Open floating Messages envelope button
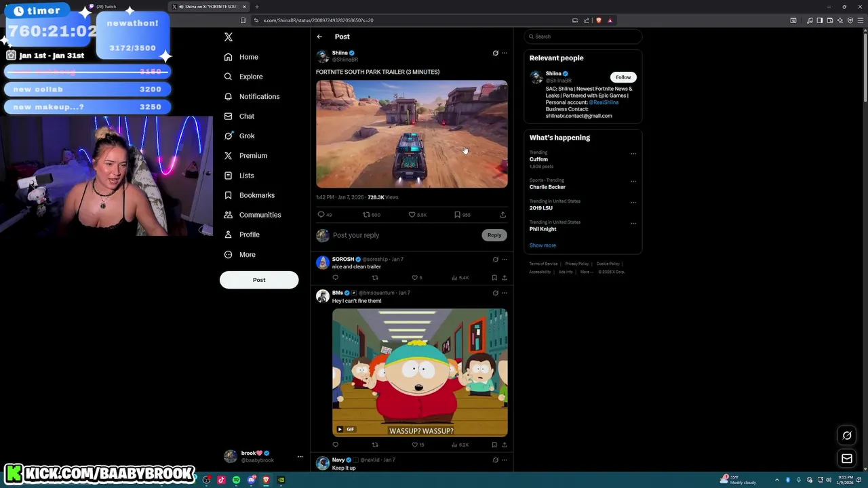868x488 pixels. coord(847,459)
